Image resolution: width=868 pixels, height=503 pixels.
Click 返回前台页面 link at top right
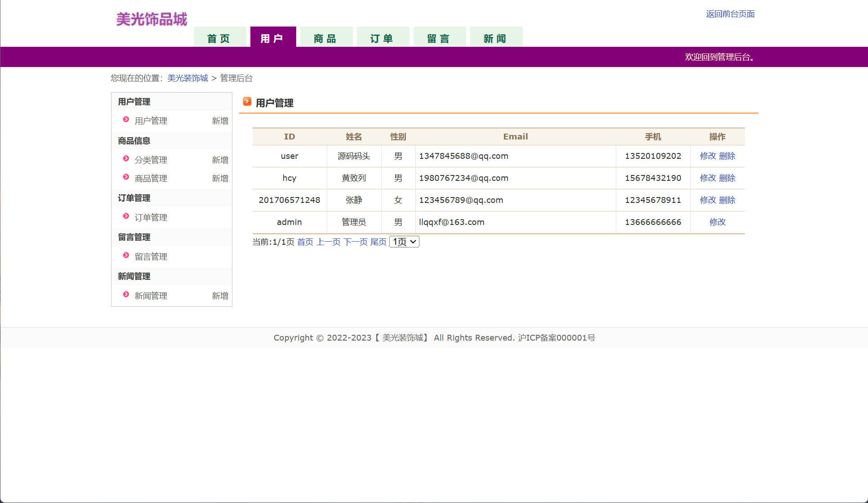tap(730, 14)
